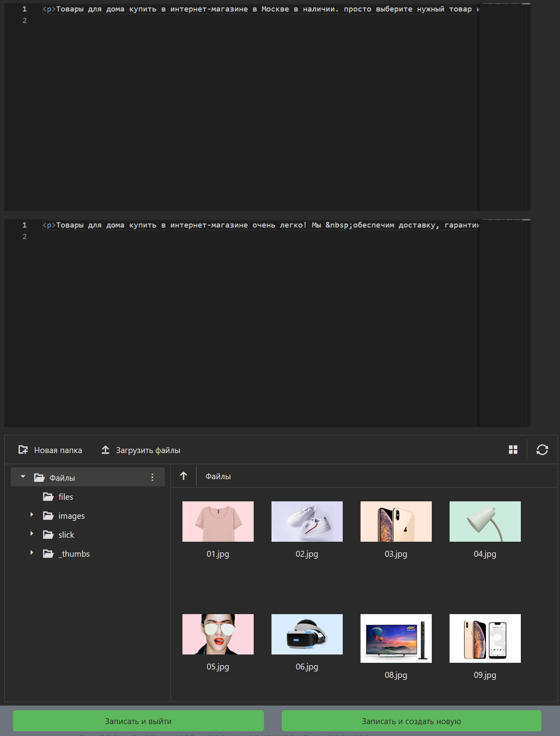This screenshot has height=736, width=560.
Task: Select the 06.jpg VR headset thumbnail
Action: 307,634
